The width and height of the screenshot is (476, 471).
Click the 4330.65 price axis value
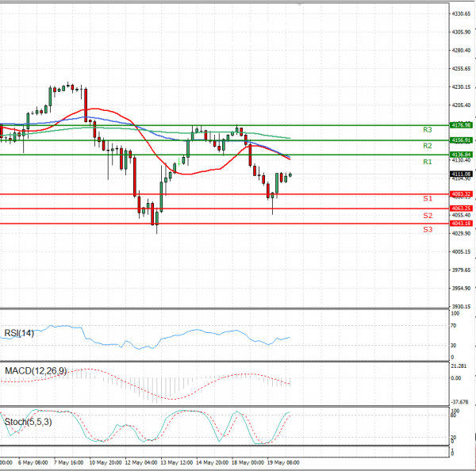(x=461, y=14)
